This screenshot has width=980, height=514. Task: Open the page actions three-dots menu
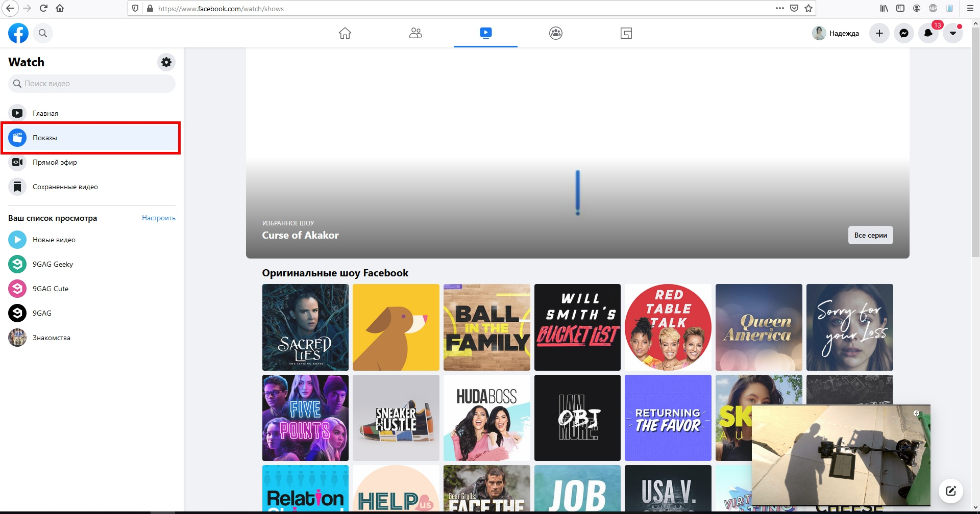tap(779, 8)
